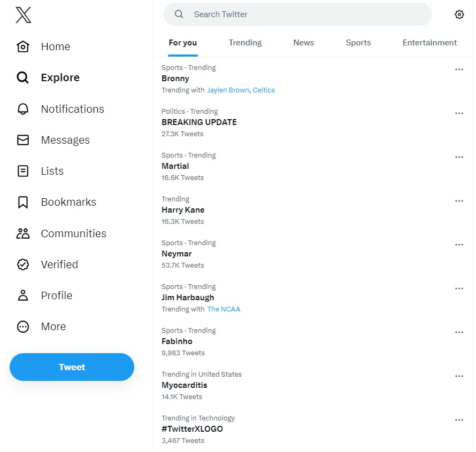Open Notifications via the bell icon

click(23, 109)
